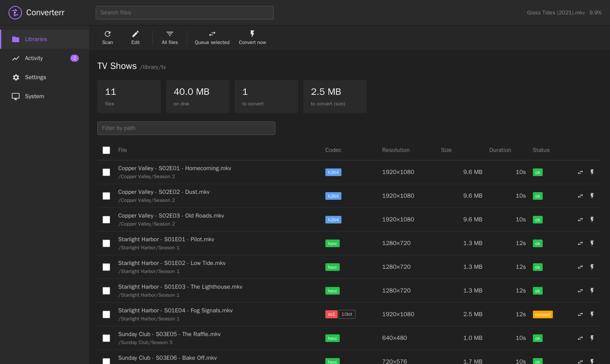
Task: Click the convert status badge
Action: coord(543,314)
